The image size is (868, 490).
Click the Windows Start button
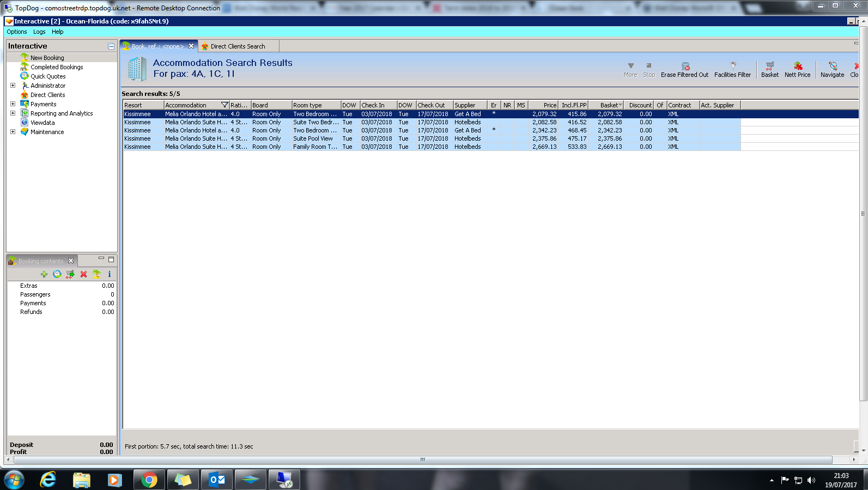tap(14, 480)
